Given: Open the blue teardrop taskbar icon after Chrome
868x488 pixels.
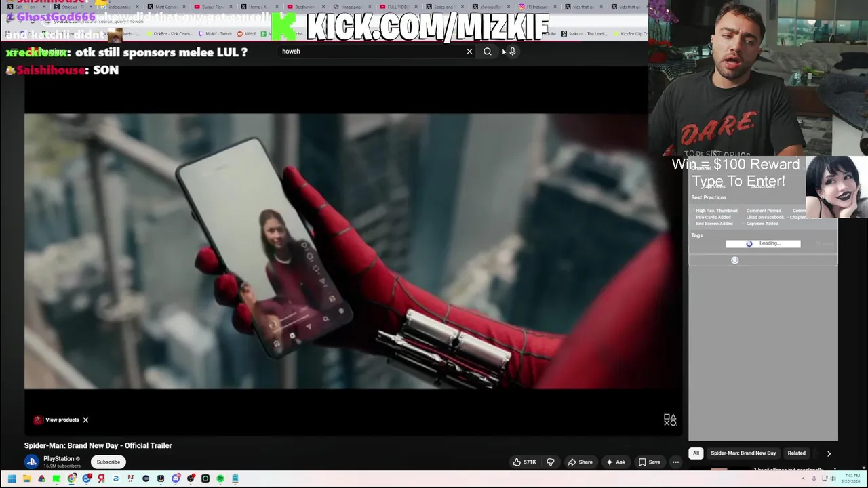Looking at the screenshot, I should (x=87, y=479).
